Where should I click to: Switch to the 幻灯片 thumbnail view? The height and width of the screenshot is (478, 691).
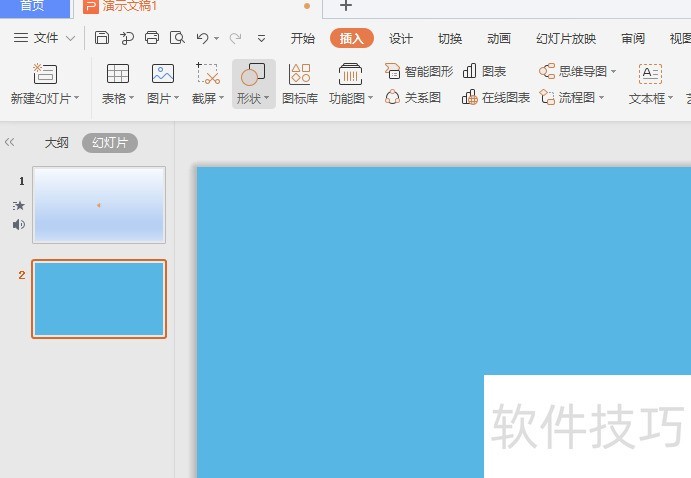(110, 143)
